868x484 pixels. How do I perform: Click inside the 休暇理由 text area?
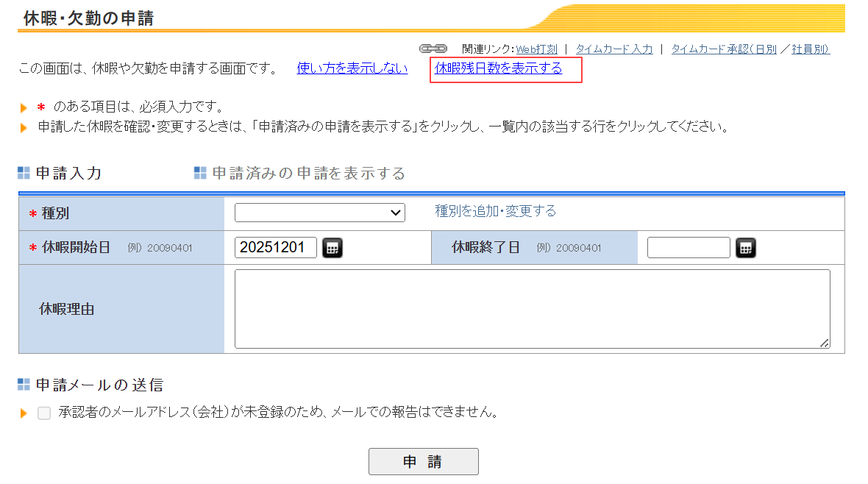click(531, 309)
